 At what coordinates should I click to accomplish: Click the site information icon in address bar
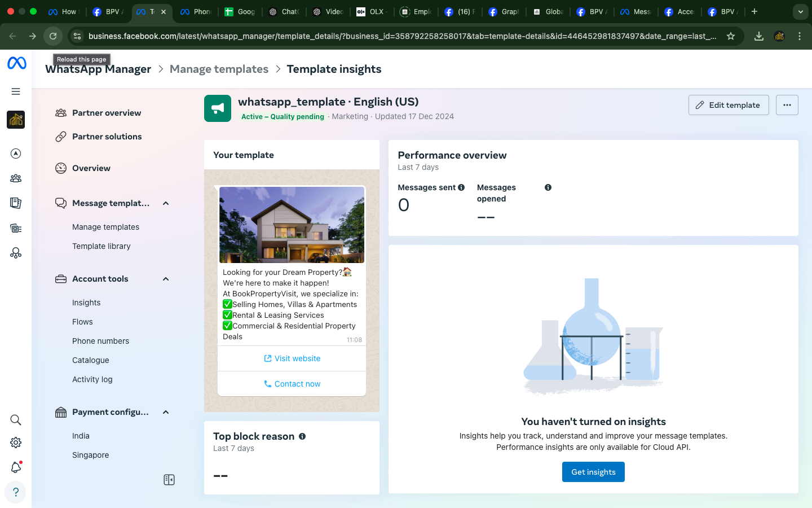(x=77, y=36)
